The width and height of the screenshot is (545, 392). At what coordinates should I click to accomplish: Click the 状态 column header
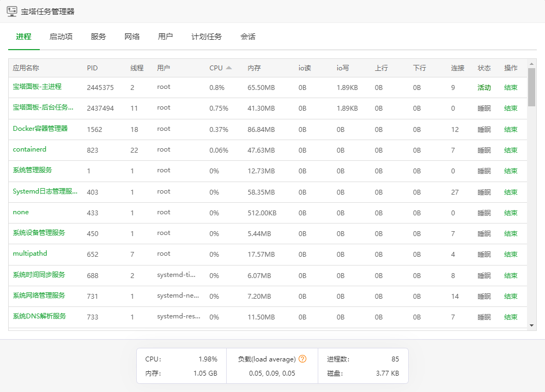pyautogui.click(x=484, y=68)
